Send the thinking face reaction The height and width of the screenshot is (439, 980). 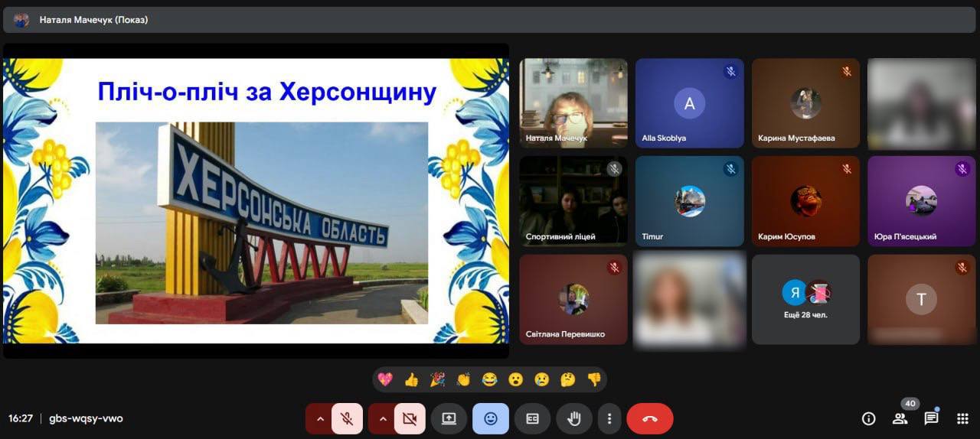tap(568, 379)
